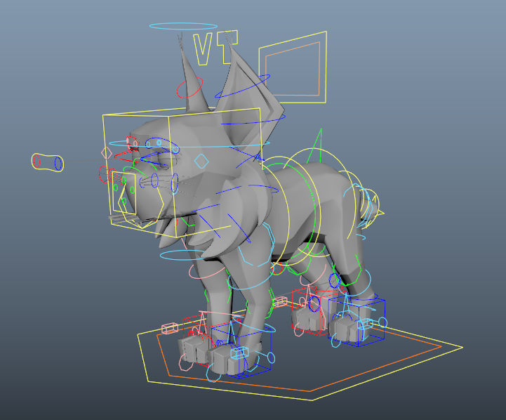The image size is (506, 420).
Task: Select the yellow outer square control behind the ear
Action: [x=293, y=67]
